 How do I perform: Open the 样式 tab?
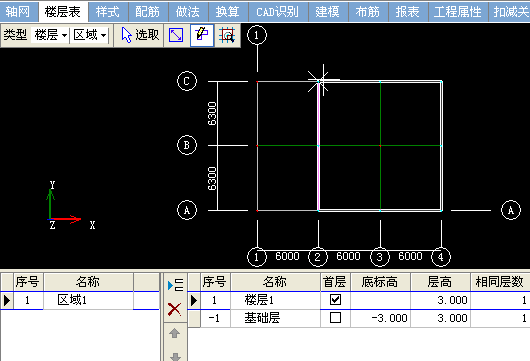pos(108,12)
